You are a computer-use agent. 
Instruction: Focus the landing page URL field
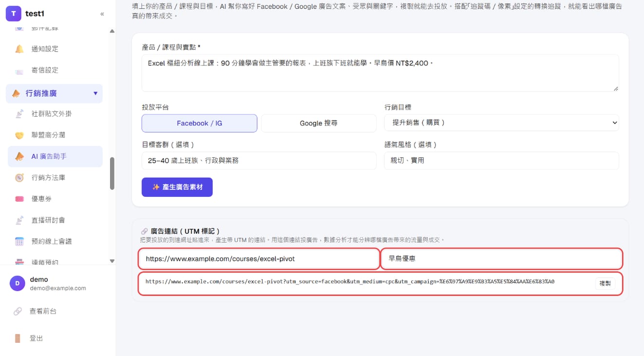[259, 259]
